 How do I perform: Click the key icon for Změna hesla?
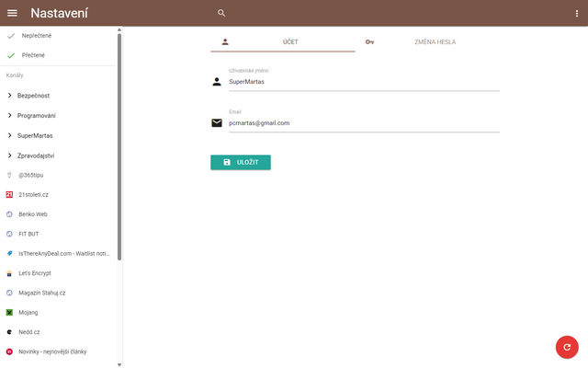(369, 42)
